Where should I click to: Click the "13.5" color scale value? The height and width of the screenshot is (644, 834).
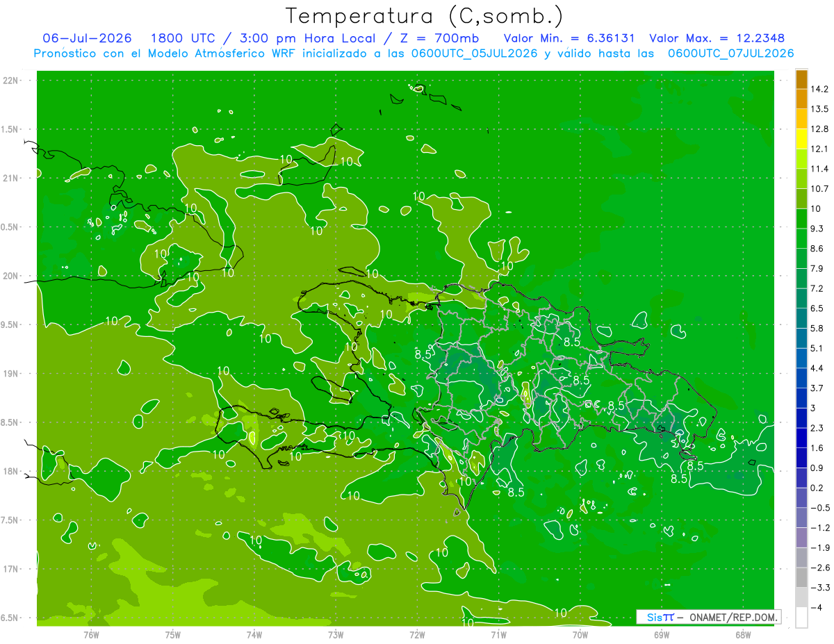[821, 109]
